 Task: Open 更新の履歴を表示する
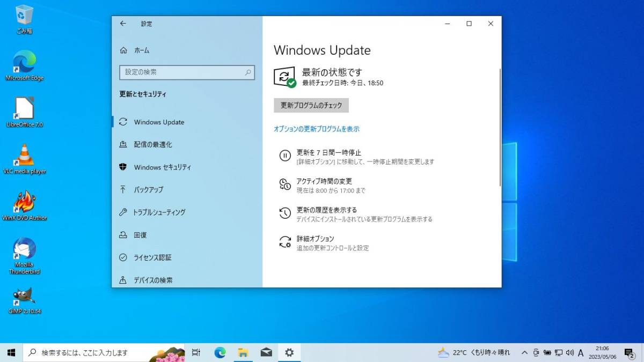327,210
